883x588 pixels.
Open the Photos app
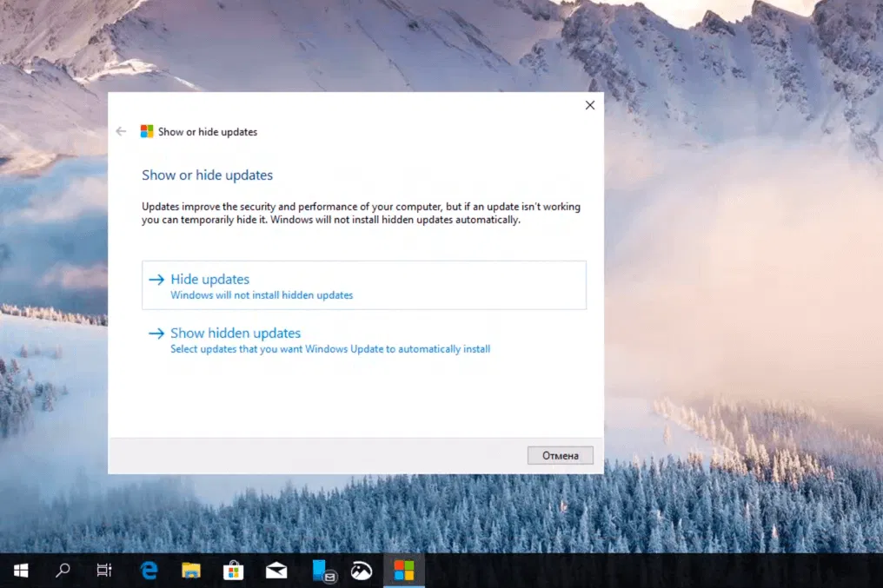tap(362, 571)
